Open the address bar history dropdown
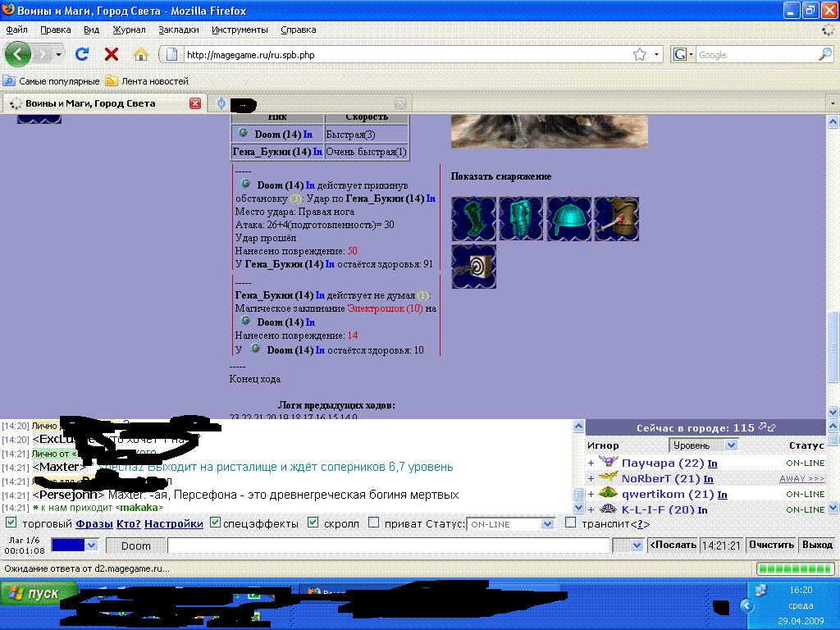The width and height of the screenshot is (840, 630). (x=657, y=55)
